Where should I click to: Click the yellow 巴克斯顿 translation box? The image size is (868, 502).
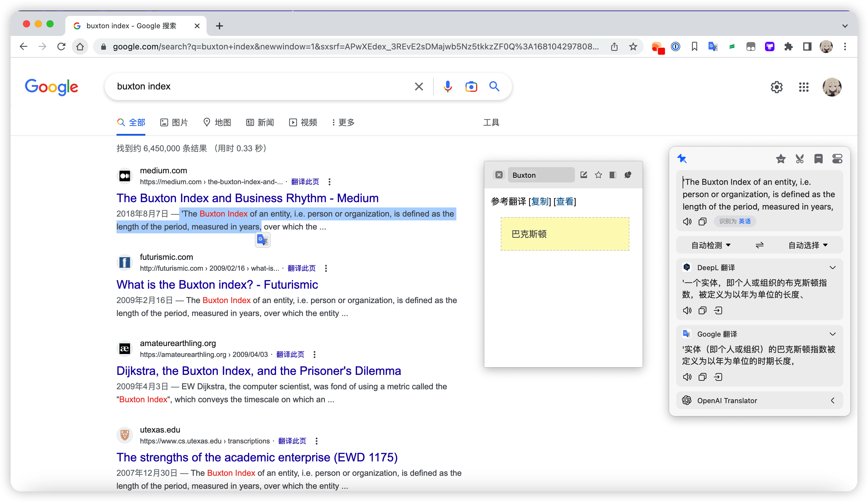click(x=565, y=234)
